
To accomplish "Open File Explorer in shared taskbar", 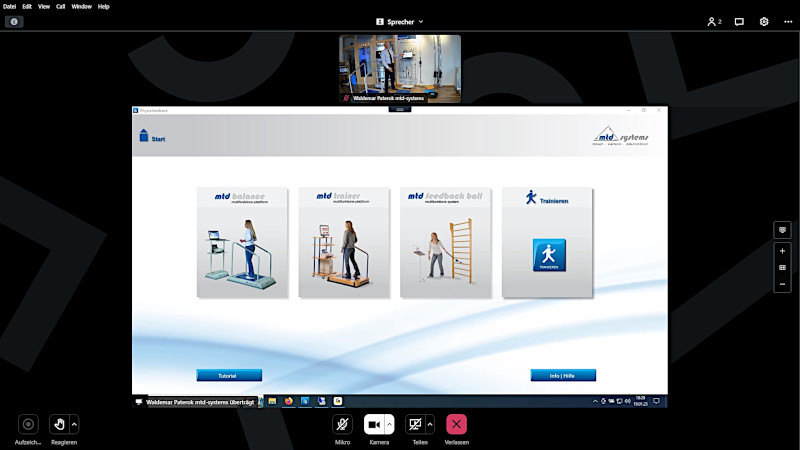I will coord(272,402).
